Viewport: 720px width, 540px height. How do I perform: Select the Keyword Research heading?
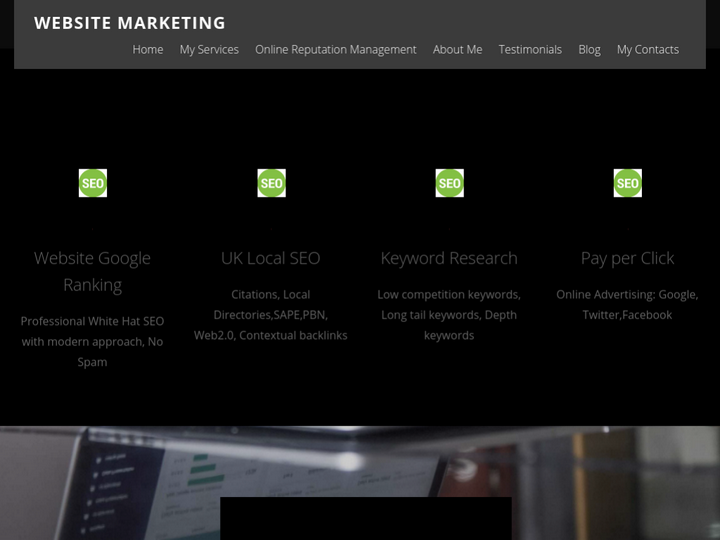[449, 258]
